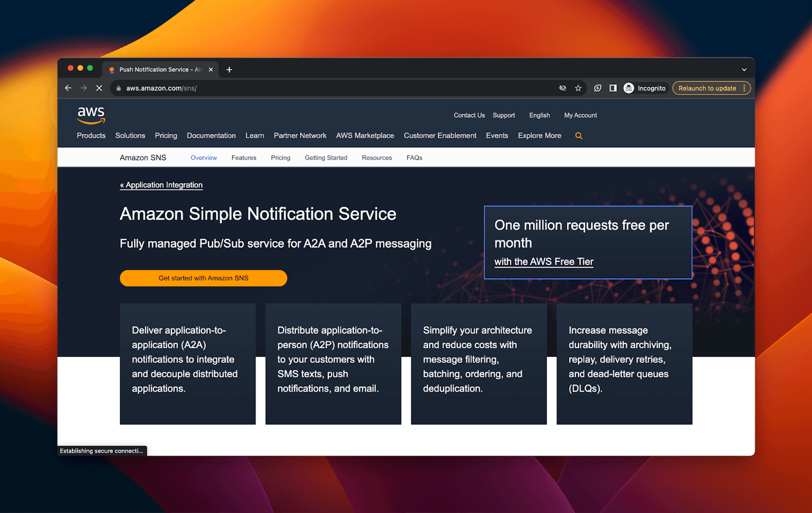Open the My Account dropdown
812x513 pixels.
pyautogui.click(x=581, y=115)
